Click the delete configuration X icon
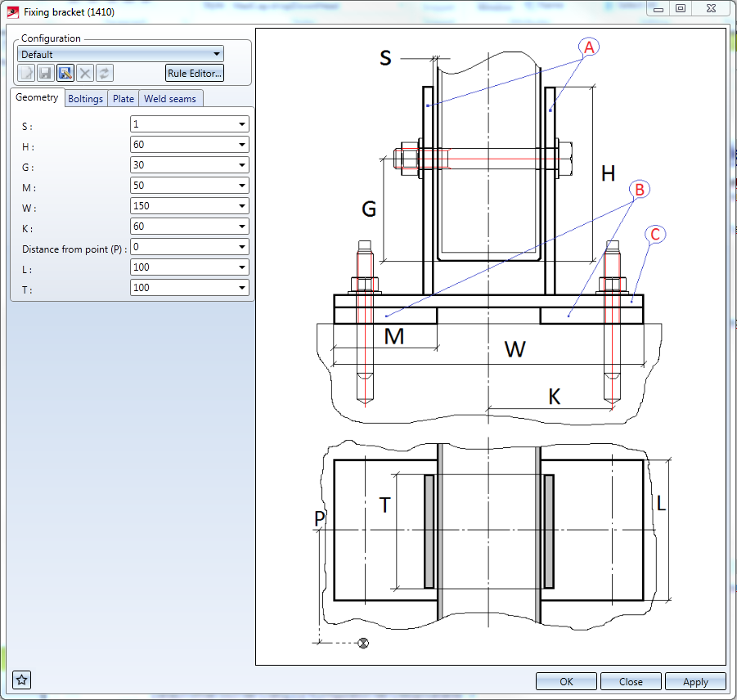 [84, 73]
